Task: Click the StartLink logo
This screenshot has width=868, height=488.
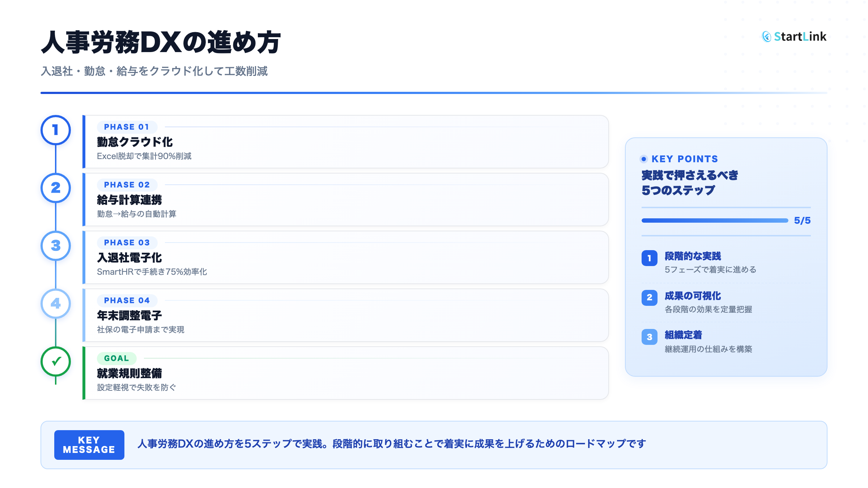Action: [794, 37]
